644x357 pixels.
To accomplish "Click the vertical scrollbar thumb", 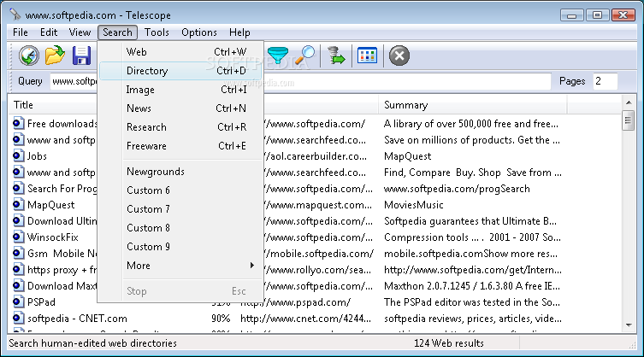I will click(x=629, y=120).
